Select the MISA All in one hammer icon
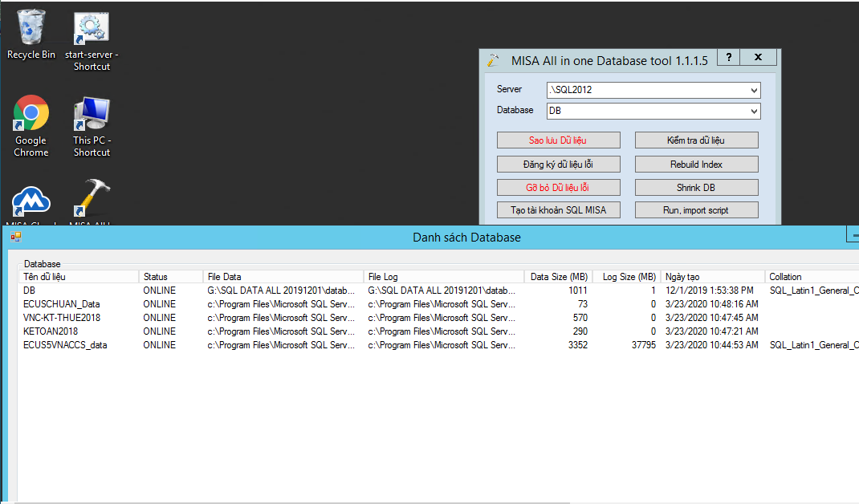The height and width of the screenshot is (504, 859). 92,197
